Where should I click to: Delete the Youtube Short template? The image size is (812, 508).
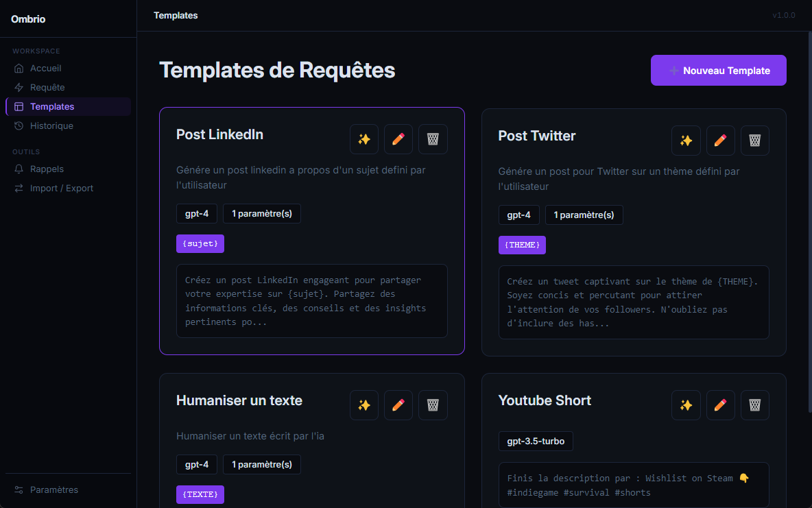[754, 405]
